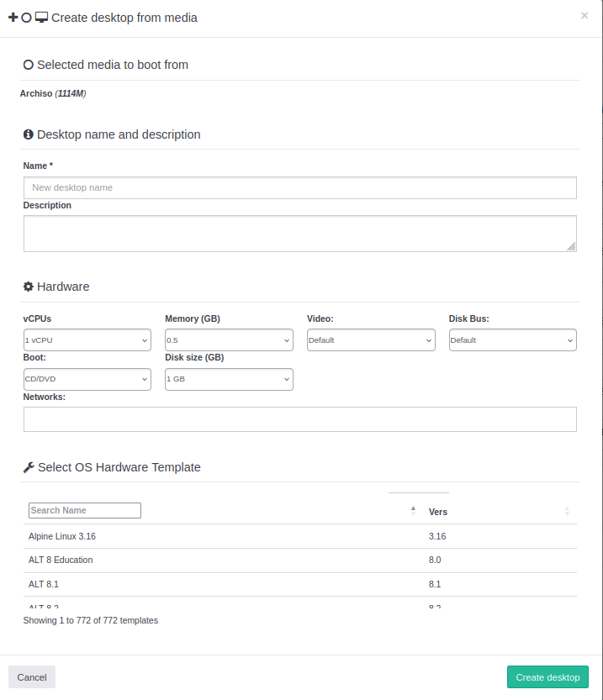
Task: Click the info icon beside Desktop name heading
Action: point(28,134)
